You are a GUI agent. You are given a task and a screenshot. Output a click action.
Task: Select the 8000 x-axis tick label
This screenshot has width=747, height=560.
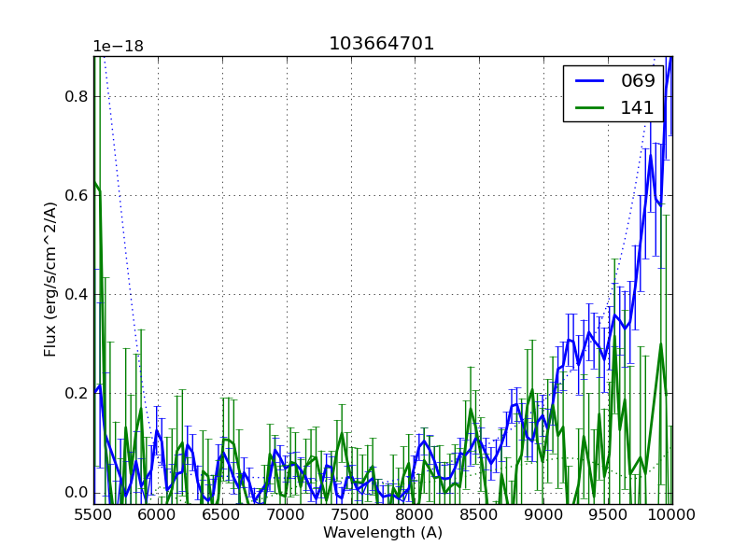click(415, 514)
